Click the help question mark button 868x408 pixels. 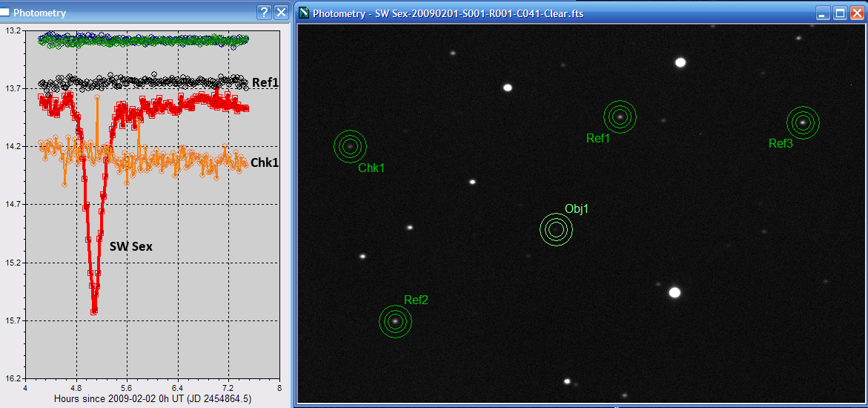(x=264, y=13)
